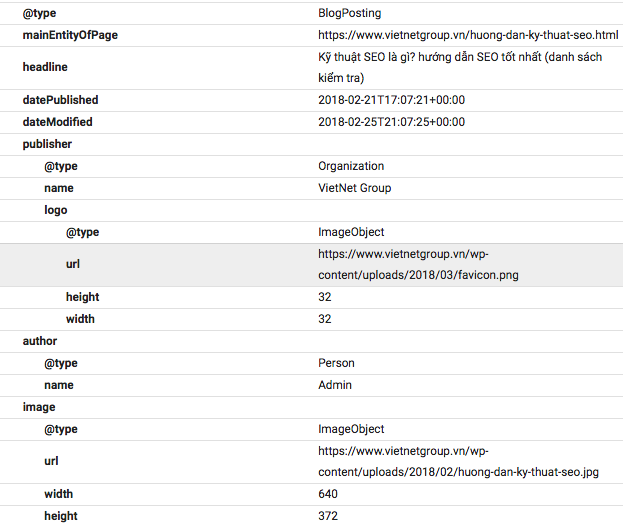623x527 pixels.
Task: Select the image height 372 value
Action: (328, 516)
